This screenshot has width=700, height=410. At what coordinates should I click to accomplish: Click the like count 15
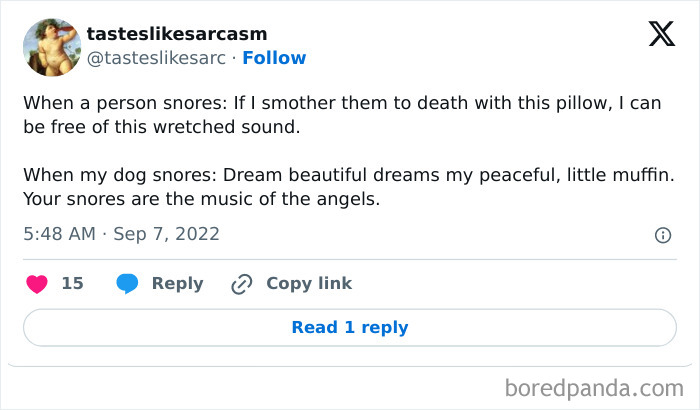[x=72, y=284]
